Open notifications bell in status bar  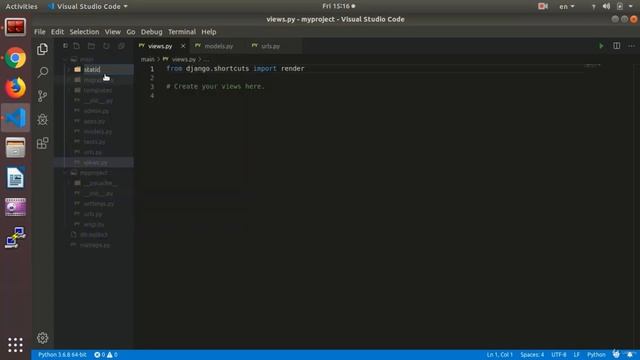(630, 354)
